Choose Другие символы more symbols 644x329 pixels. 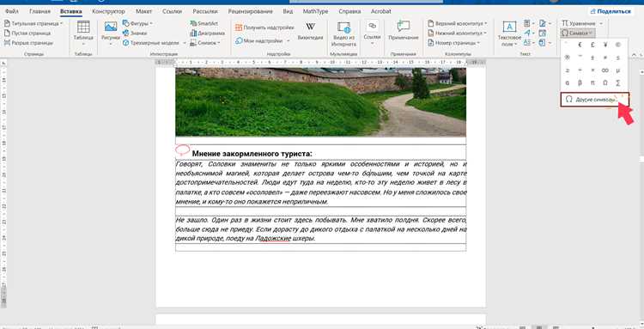tap(594, 100)
